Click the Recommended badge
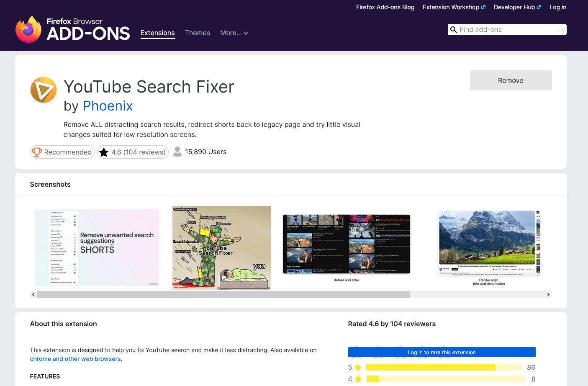The width and height of the screenshot is (588, 386). pyautogui.click(x=62, y=152)
